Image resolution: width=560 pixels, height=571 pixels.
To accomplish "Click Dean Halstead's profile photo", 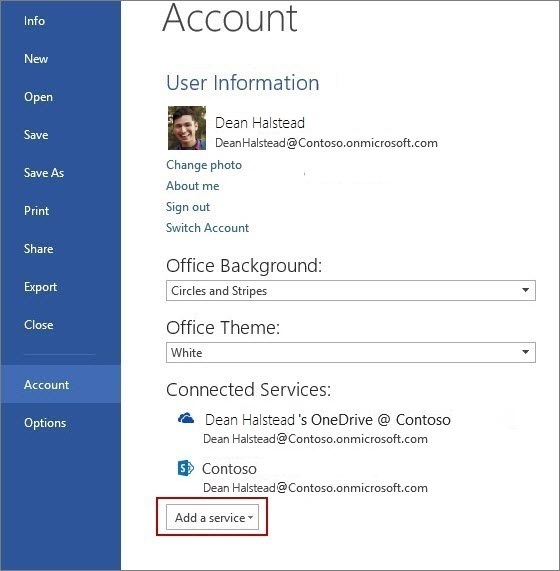I will tap(187, 128).
